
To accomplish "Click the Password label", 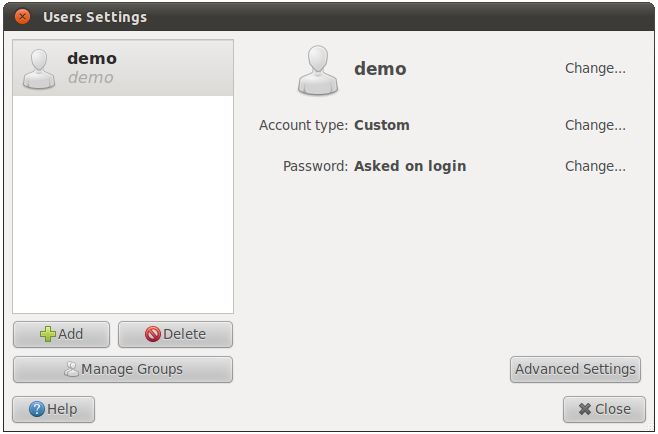I will 315,166.
